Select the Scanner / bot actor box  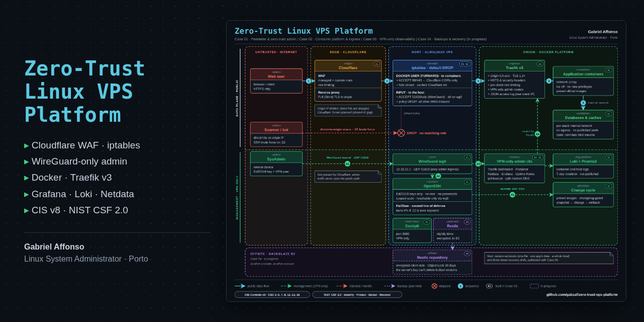pyautogui.click(x=276, y=134)
